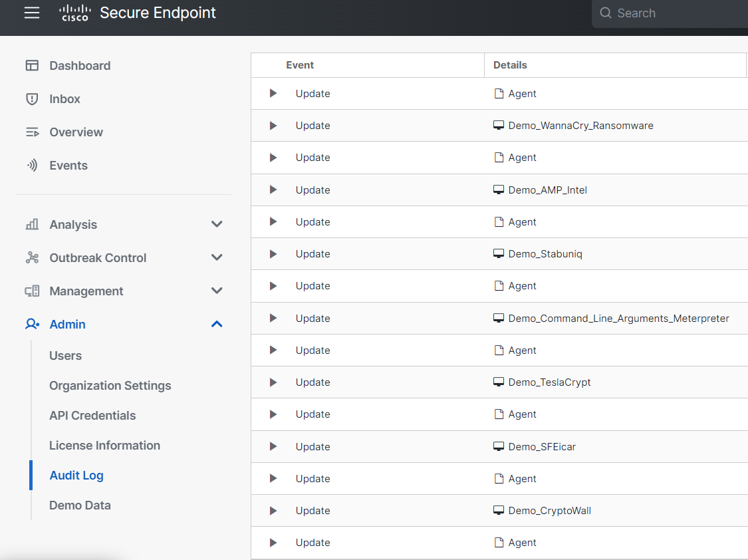This screenshot has width=748, height=560.
Task: Open the Users admin page
Action: tap(65, 356)
